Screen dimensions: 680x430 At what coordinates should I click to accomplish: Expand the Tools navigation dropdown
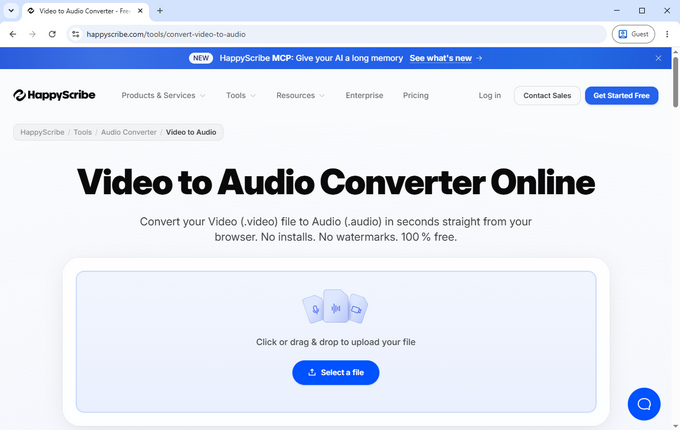241,95
